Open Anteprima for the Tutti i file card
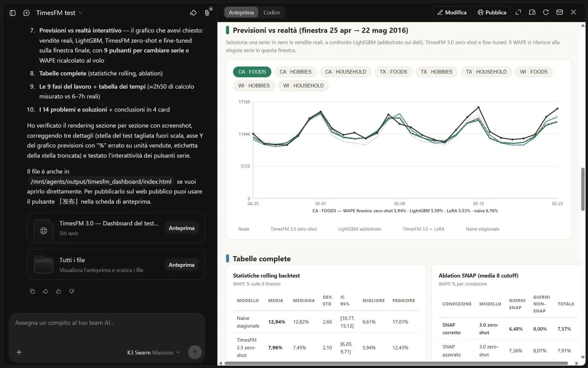The width and height of the screenshot is (588, 368). [x=182, y=265]
